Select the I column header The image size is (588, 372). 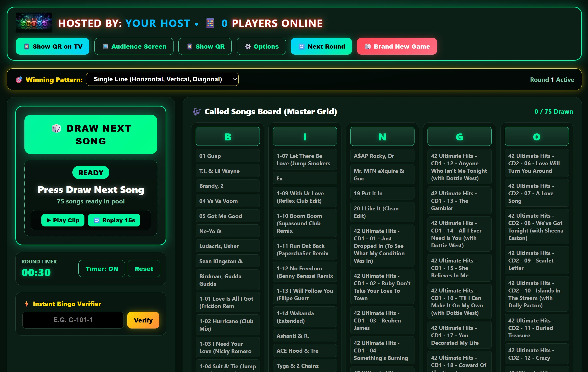click(x=305, y=136)
